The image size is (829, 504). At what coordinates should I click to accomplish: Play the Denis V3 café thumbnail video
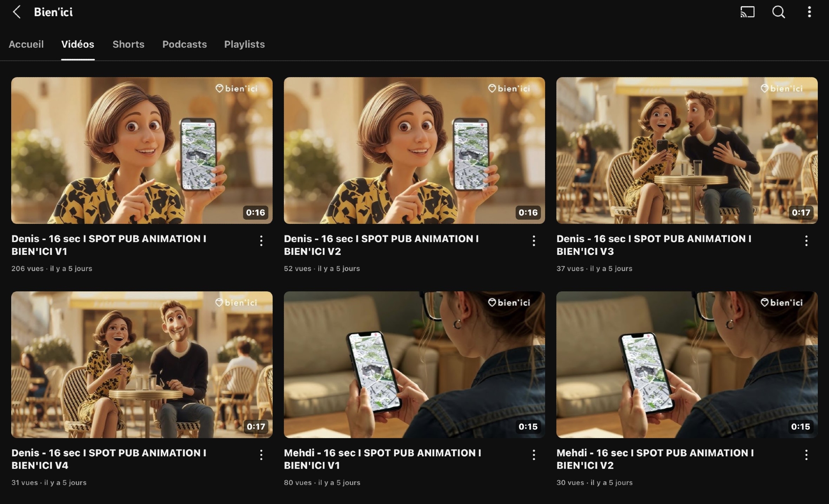[687, 150]
